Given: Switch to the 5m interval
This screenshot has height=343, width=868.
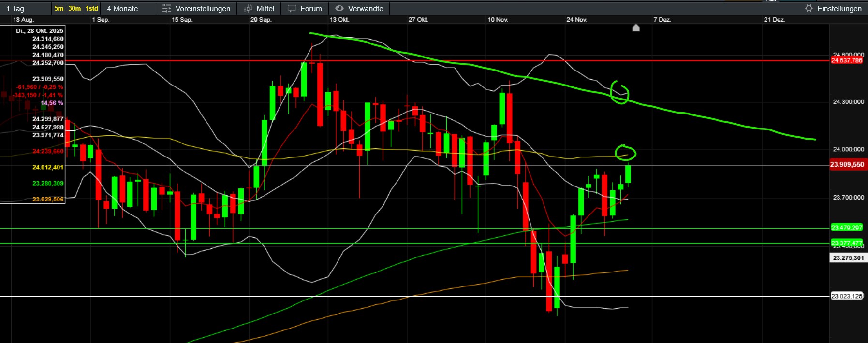Looking at the screenshot, I should pos(59,9).
